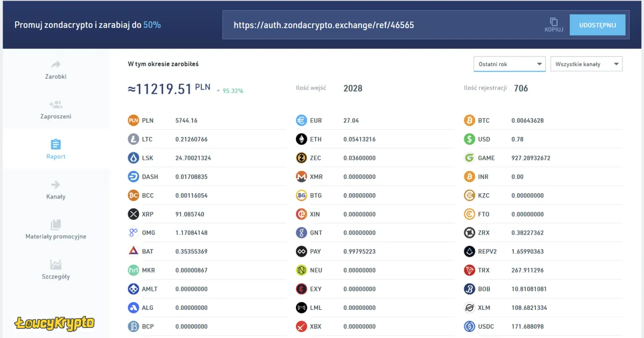Click the XIN coin icon
The image size is (644, 338).
pos(301,214)
